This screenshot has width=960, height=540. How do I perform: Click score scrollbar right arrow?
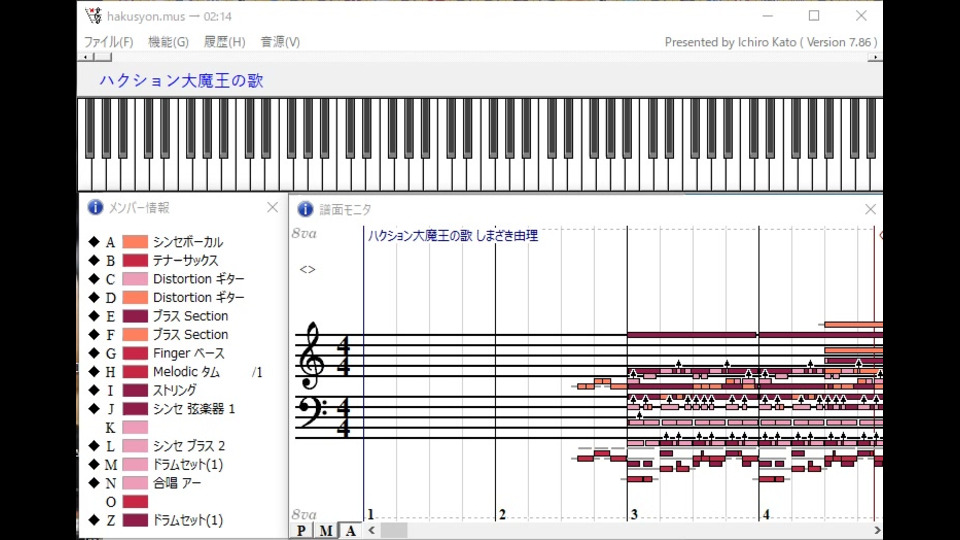coord(877,530)
